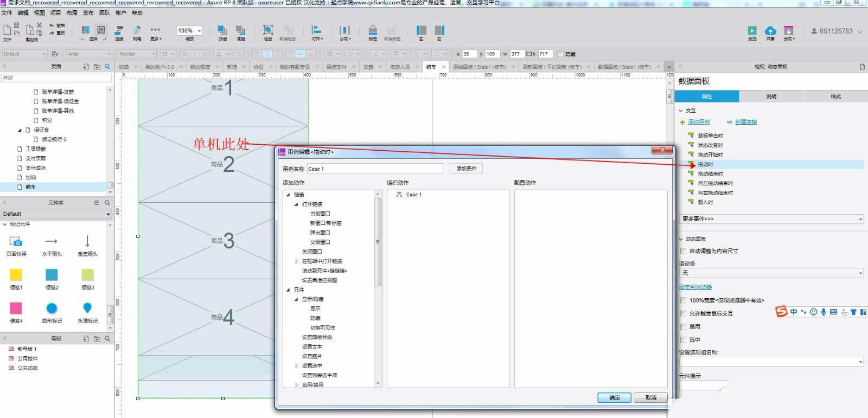This screenshot has height=418, width=868.
Task: Click the Pen (钢笔) tool icon
Action: point(137,30)
